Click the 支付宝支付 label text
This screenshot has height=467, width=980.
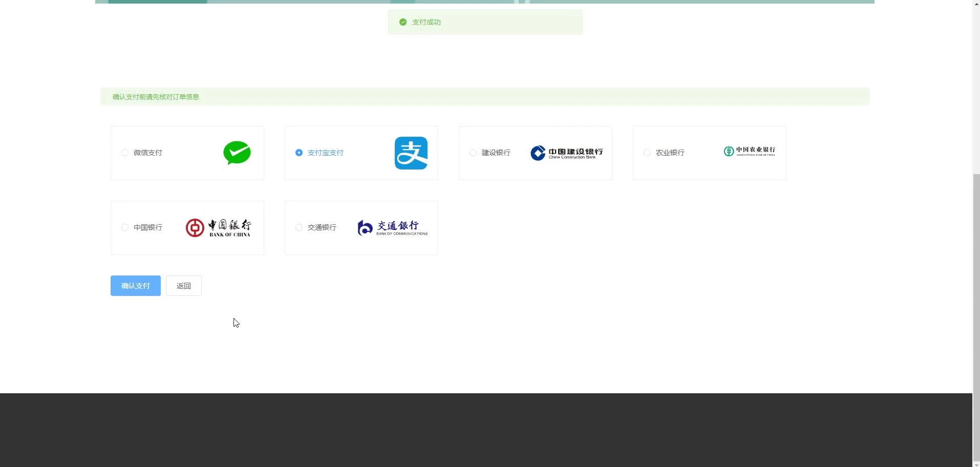click(x=326, y=153)
